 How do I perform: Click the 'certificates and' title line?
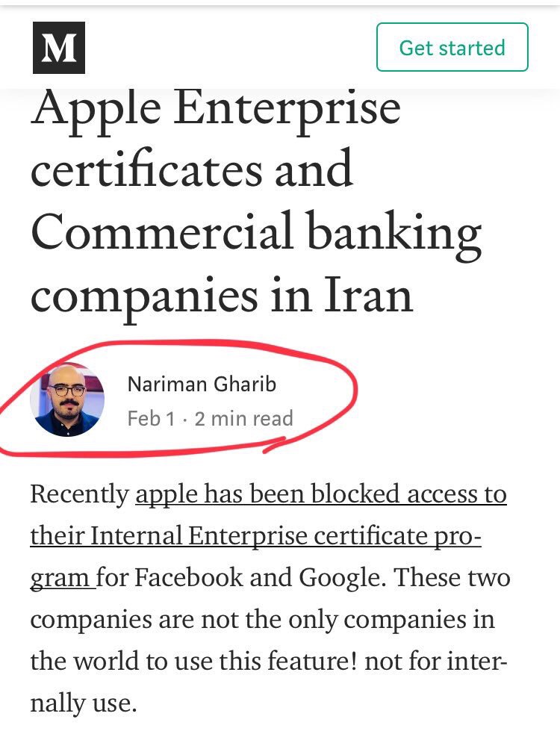[191, 169]
